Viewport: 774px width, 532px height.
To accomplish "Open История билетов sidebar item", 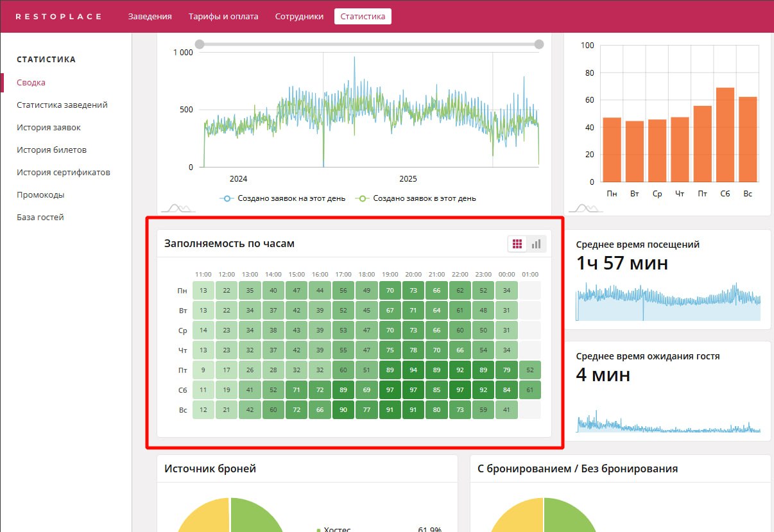I will click(51, 150).
